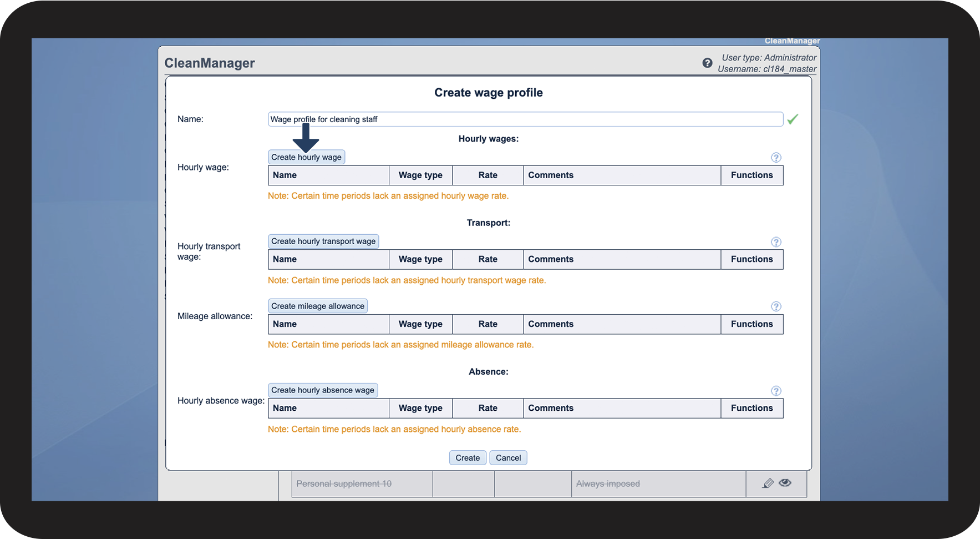Click help icon for Hourly transport wage
This screenshot has width=980, height=539.
point(776,242)
